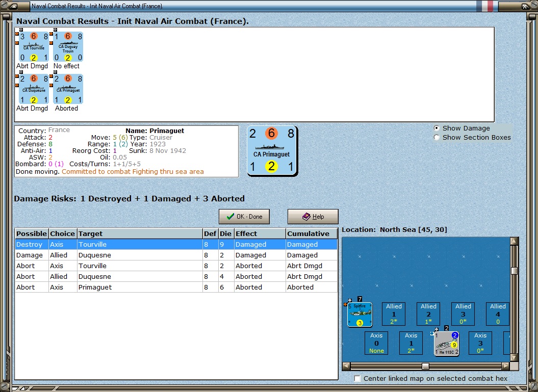Click the Allied 2 section box
This screenshot has height=392, width=538.
[428, 314]
